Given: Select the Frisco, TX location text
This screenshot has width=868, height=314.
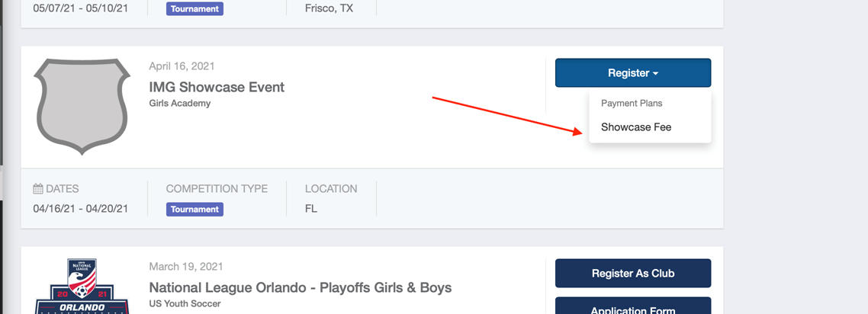Looking at the screenshot, I should pos(329,9).
